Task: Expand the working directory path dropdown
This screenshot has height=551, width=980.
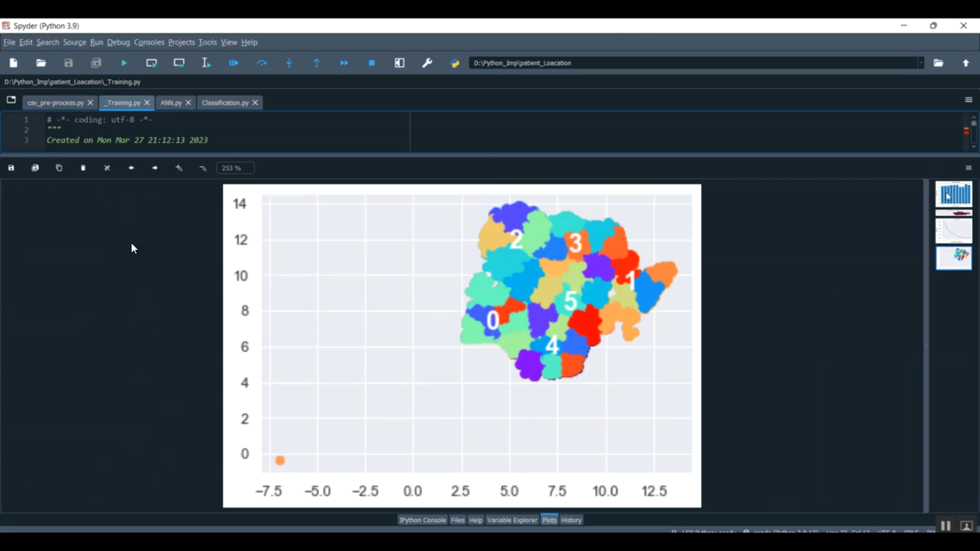Action: click(x=921, y=63)
